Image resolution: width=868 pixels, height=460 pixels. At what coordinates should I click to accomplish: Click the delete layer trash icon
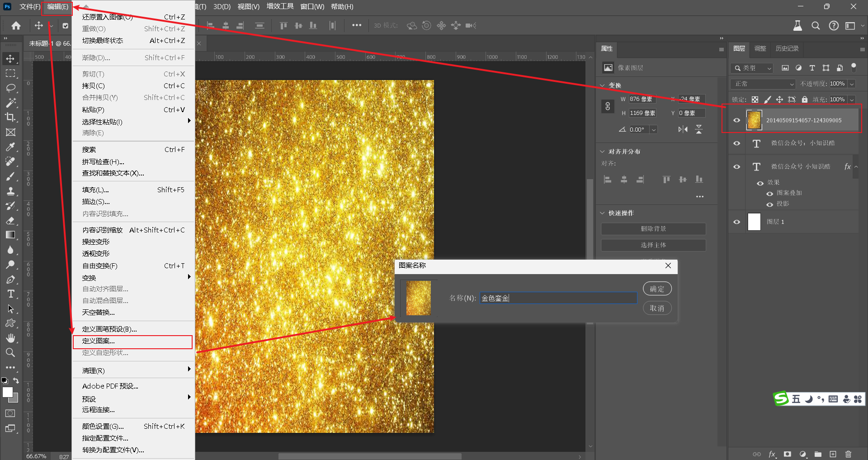pos(848,454)
